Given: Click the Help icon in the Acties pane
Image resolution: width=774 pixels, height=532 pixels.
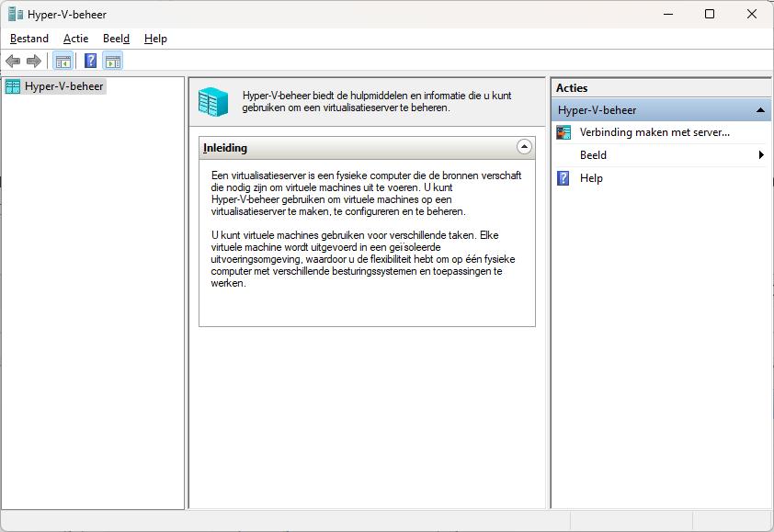Looking at the screenshot, I should coord(563,178).
